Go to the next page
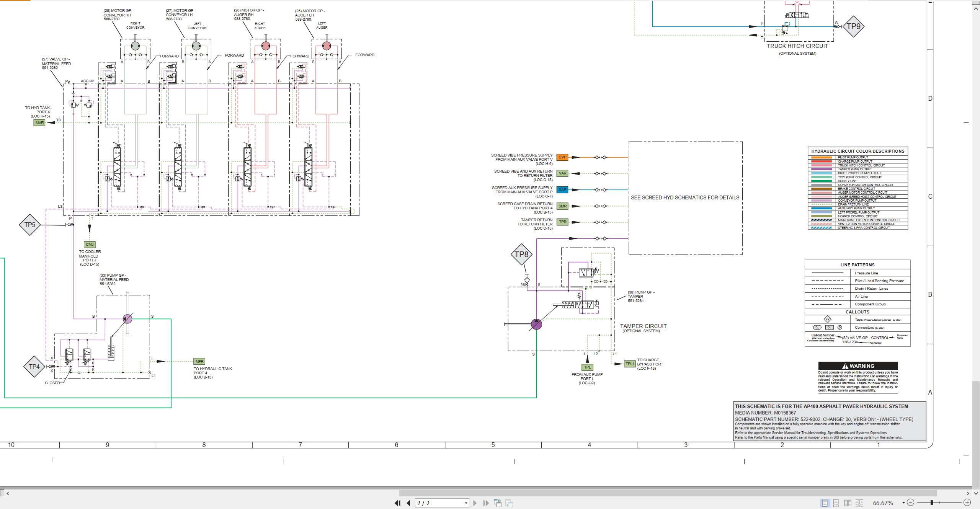This screenshot has height=509, width=980. 475,503
